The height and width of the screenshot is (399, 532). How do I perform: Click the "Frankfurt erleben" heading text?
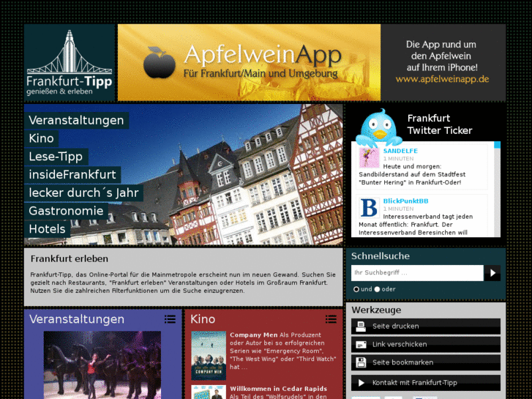[x=70, y=258]
